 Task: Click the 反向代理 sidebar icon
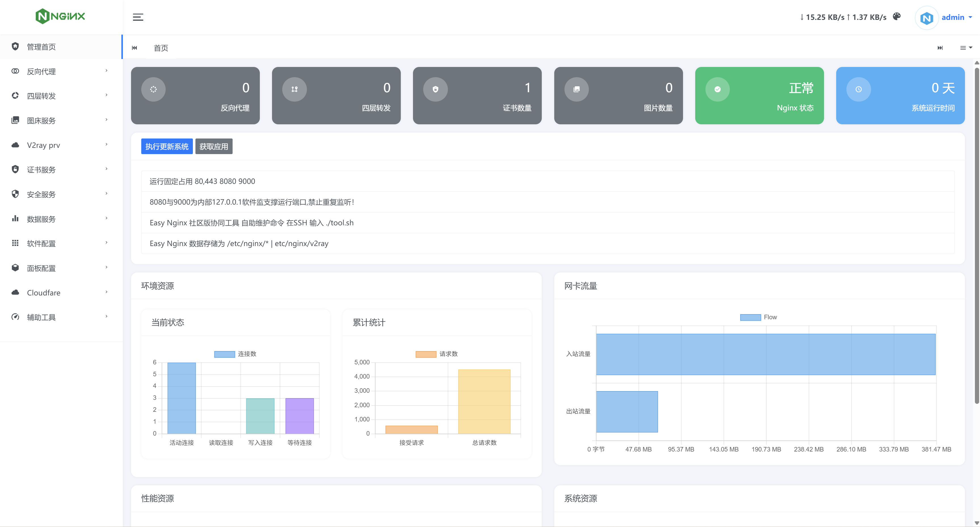click(15, 71)
